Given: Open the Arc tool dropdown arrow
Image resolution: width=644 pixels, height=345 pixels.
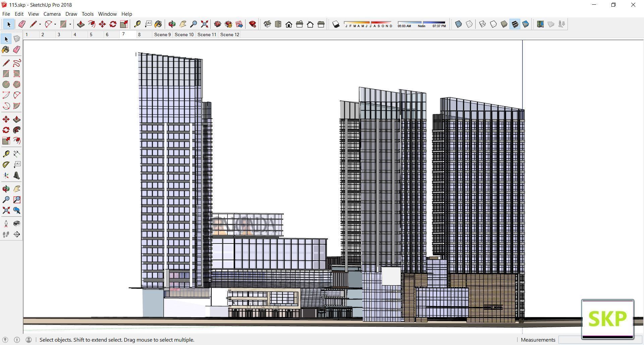Looking at the screenshot, I should [x=55, y=24].
